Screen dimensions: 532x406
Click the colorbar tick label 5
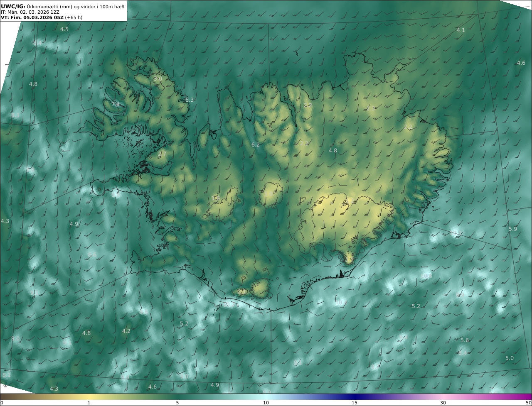tap(177, 403)
